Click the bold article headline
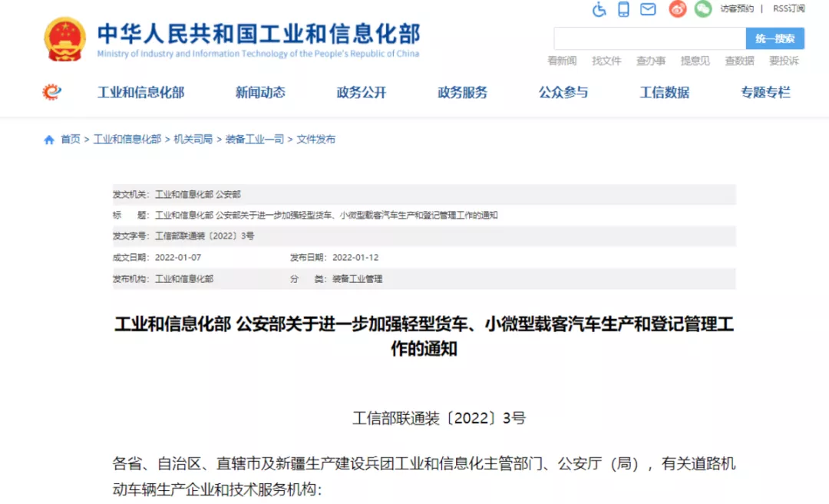Viewport: 829px width, 504px height. coord(424,336)
